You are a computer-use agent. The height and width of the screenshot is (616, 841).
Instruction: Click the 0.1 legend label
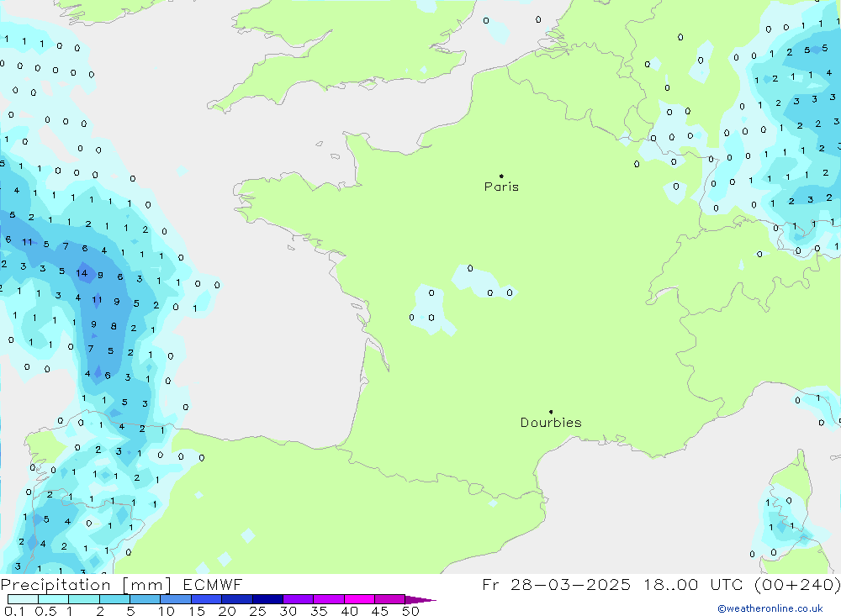(x=14, y=611)
